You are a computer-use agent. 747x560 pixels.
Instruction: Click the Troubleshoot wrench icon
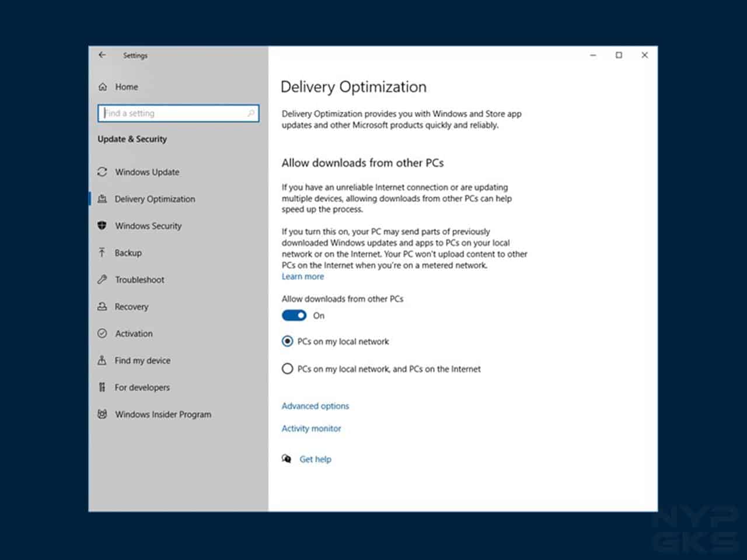point(102,279)
